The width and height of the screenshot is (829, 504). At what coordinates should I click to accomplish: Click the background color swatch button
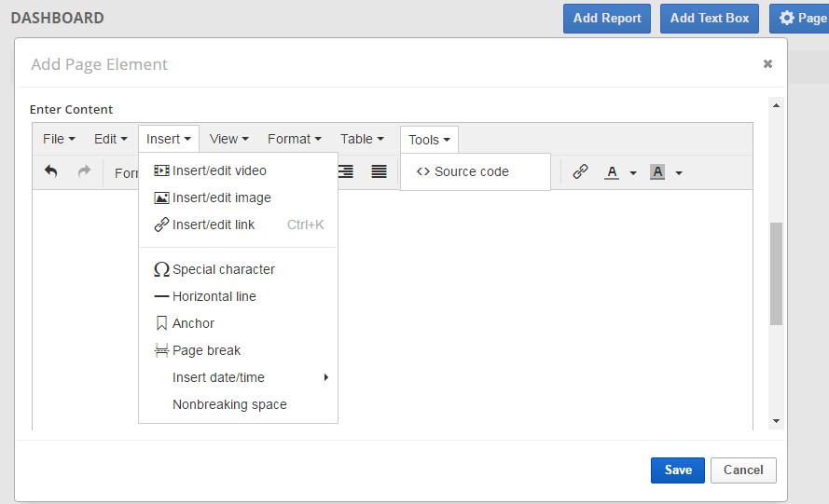(x=657, y=172)
